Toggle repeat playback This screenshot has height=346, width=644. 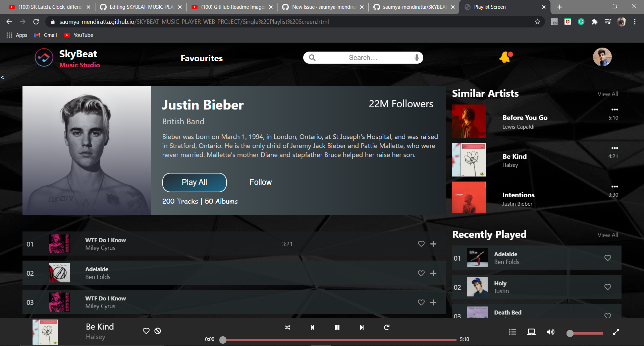pyautogui.click(x=387, y=327)
